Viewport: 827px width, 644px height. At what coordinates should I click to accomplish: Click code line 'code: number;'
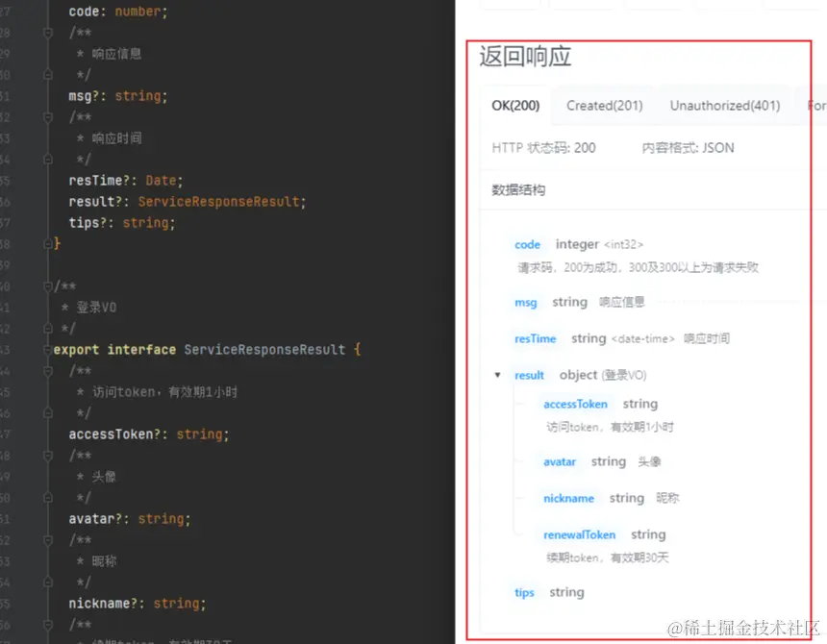(118, 12)
